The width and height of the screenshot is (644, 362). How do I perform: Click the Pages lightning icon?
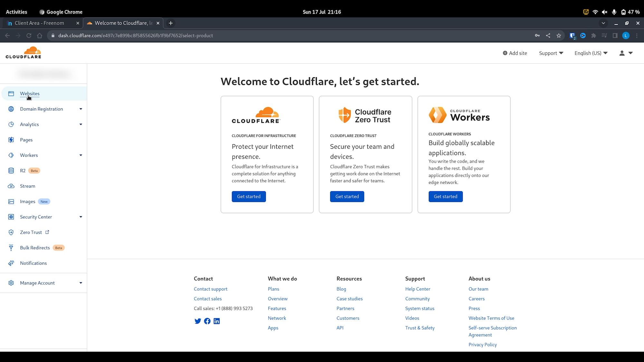[x=11, y=140]
